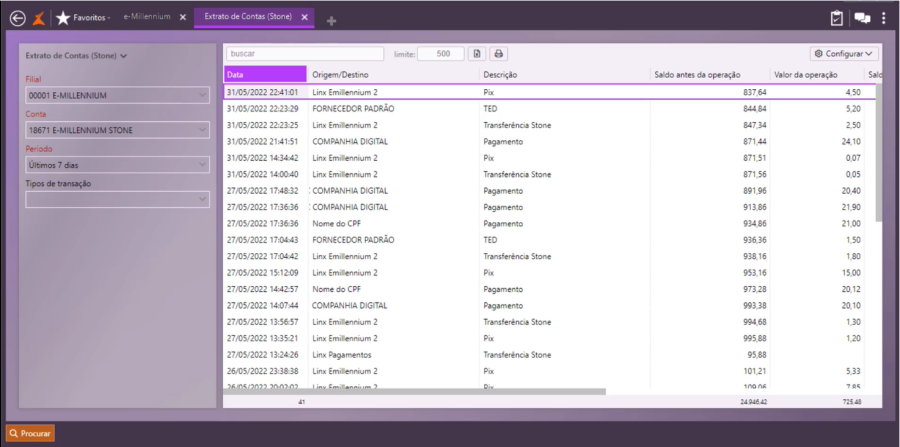Click the vertical scrollbar of the table
This screenshot has width=900, height=447.
tap(879, 154)
